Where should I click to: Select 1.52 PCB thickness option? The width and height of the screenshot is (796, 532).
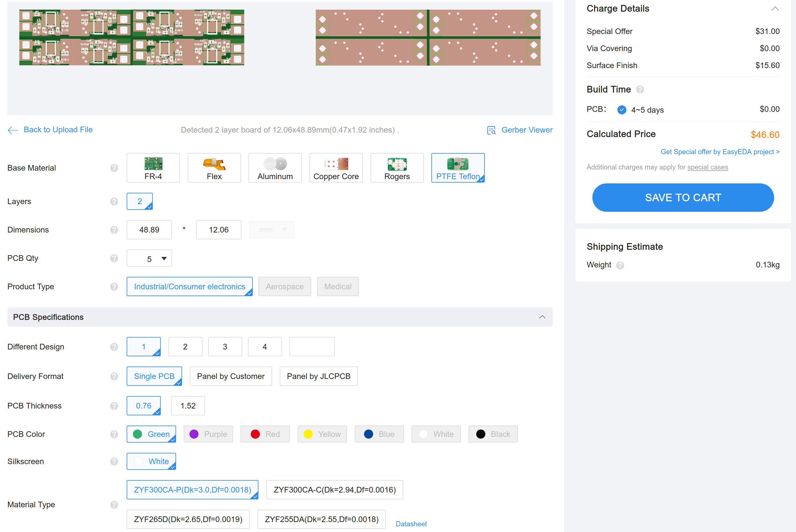pyautogui.click(x=188, y=406)
